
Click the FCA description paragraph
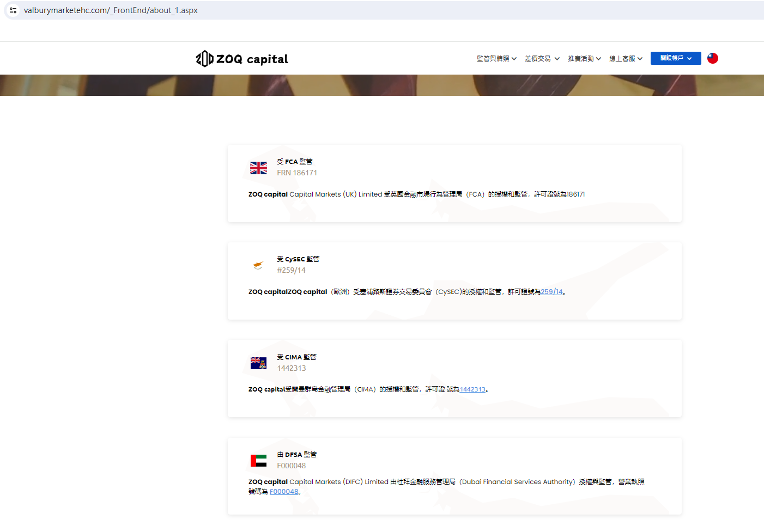click(x=417, y=194)
